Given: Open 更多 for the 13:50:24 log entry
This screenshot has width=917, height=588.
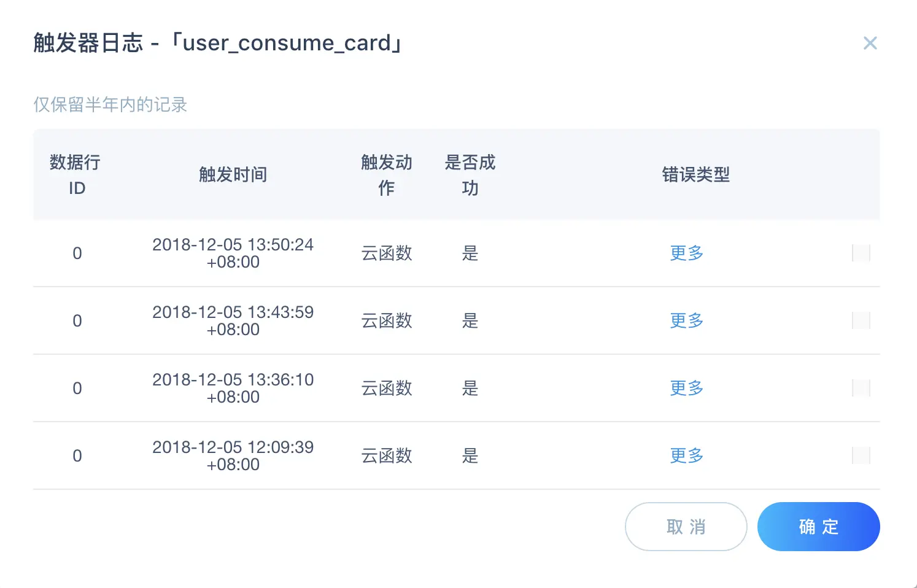Looking at the screenshot, I should coord(686,253).
